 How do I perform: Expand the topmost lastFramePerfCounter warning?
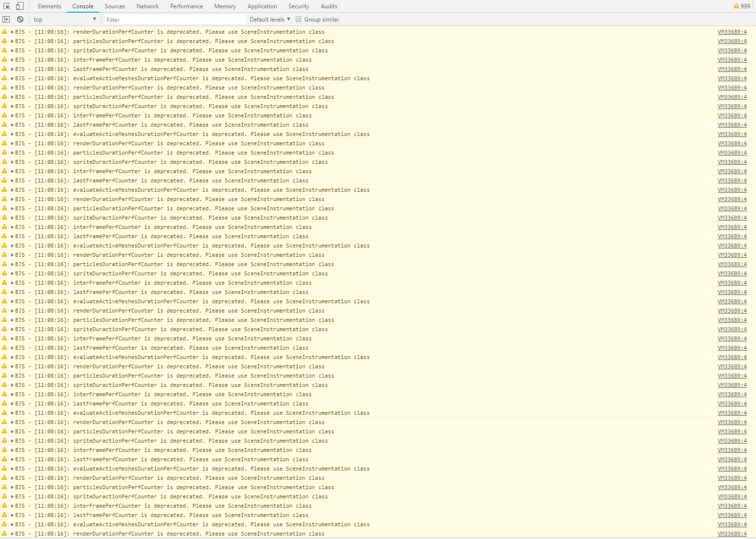(x=12, y=69)
